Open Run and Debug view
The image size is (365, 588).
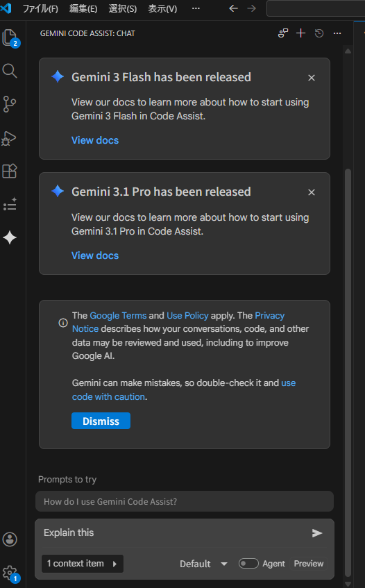9,138
